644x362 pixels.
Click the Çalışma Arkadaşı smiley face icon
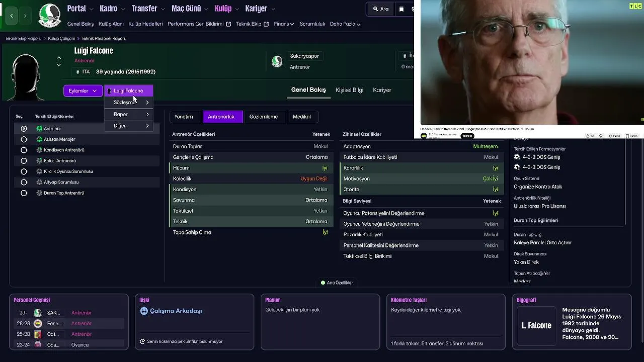(x=144, y=311)
